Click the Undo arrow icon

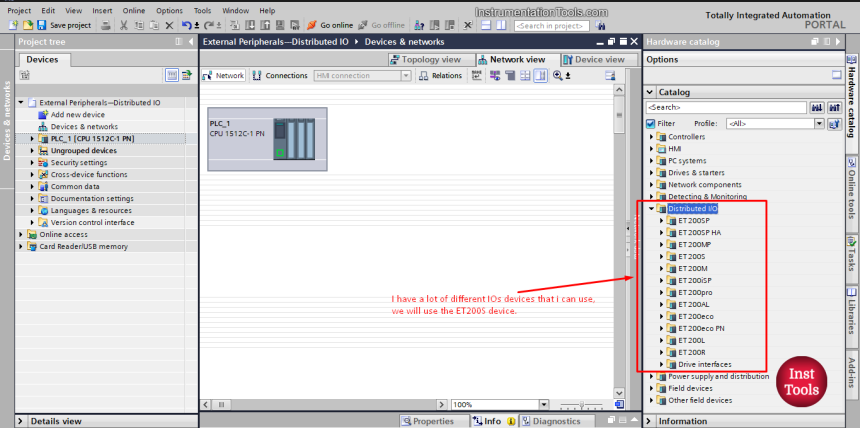point(186,25)
